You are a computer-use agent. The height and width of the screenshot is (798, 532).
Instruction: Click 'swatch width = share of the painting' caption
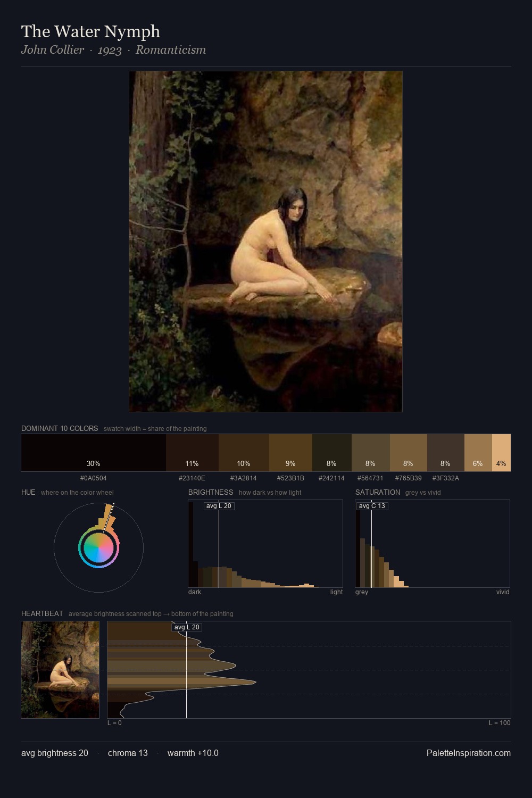click(155, 429)
